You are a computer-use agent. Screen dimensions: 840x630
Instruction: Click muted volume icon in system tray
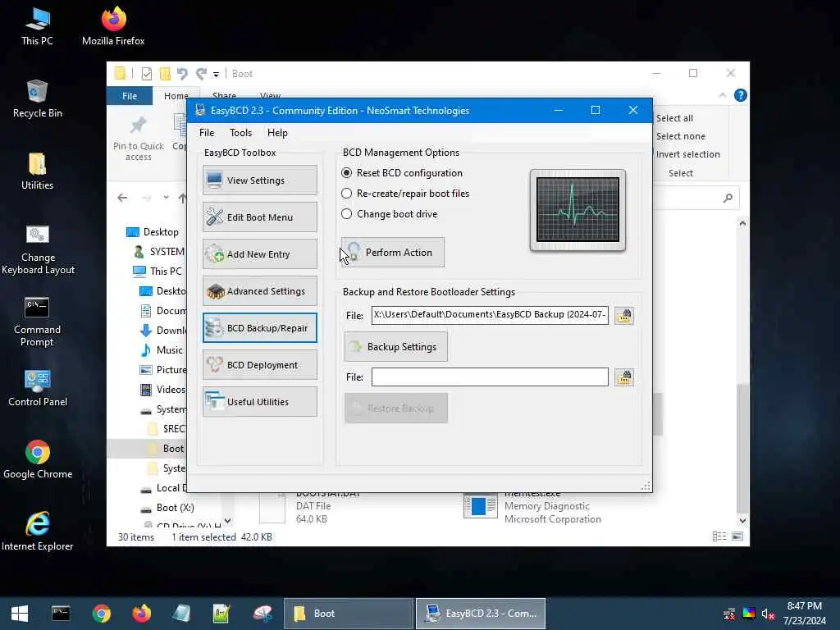tap(768, 614)
